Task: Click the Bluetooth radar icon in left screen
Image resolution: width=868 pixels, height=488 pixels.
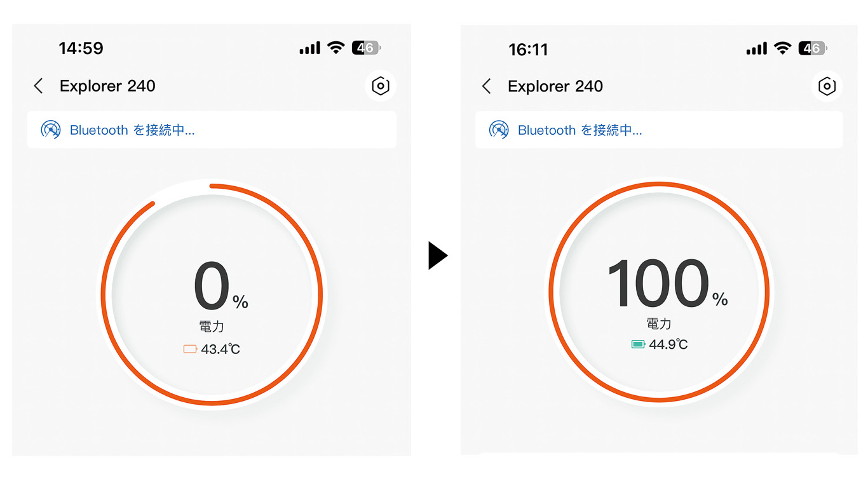Action: (51, 130)
